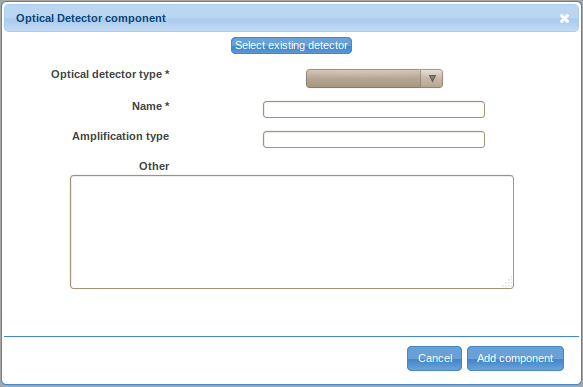Click the Name field label
583x387 pixels.
151,106
